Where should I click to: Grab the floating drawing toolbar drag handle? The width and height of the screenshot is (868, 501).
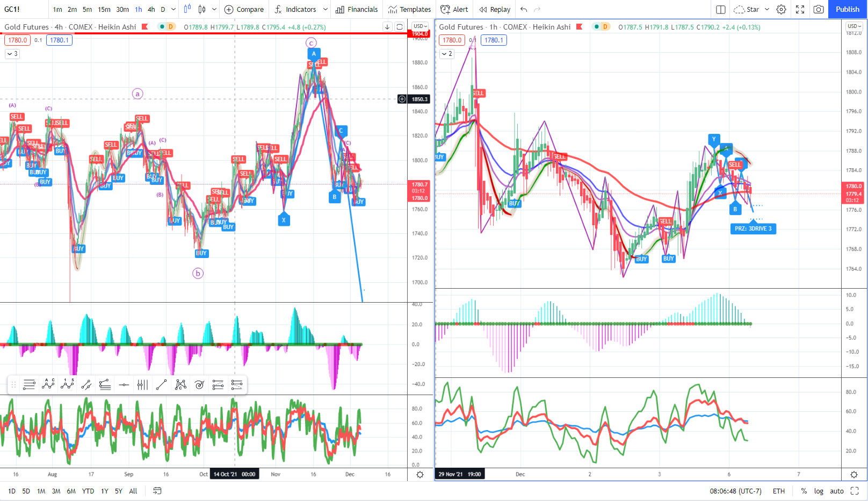tap(13, 384)
